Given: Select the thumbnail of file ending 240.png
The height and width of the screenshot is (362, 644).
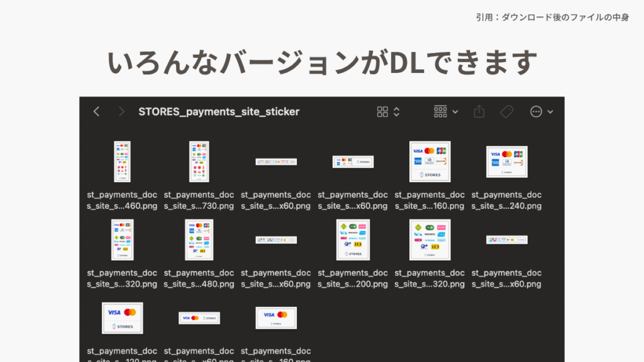Looking at the screenshot, I should point(506,162).
